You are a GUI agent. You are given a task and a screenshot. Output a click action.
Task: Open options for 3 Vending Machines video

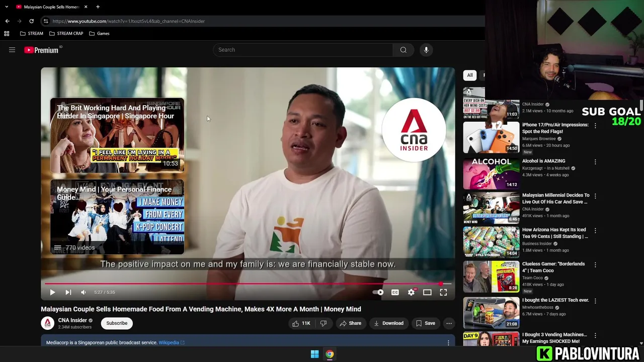tap(595, 335)
